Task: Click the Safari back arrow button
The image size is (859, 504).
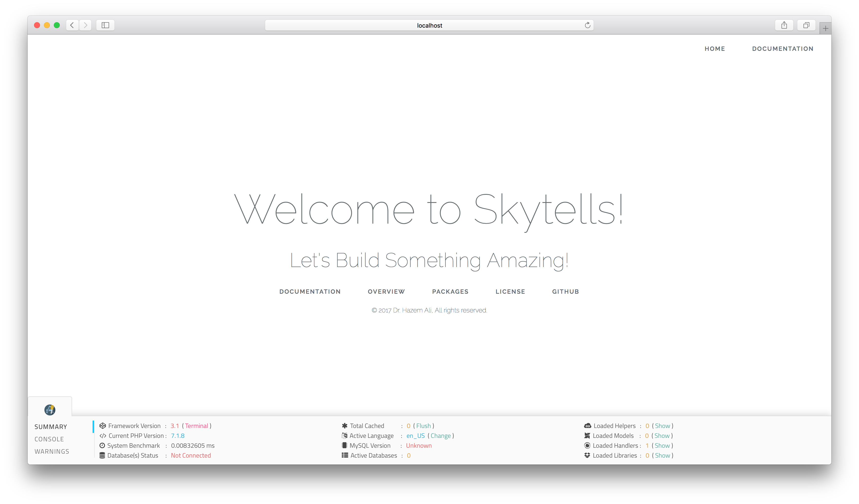Action: click(72, 25)
